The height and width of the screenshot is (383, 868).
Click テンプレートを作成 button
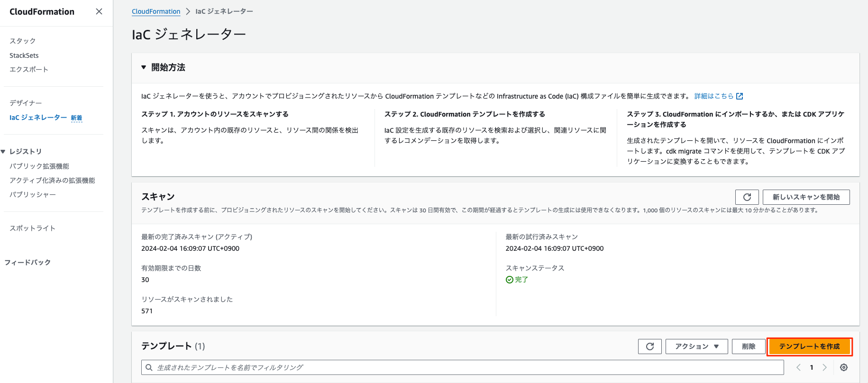[809, 347]
